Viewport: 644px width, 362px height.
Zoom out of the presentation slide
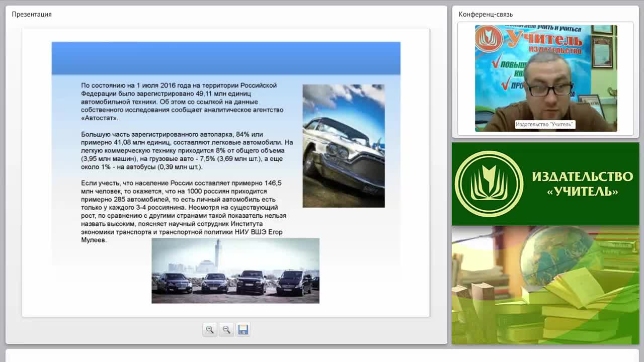tap(226, 330)
